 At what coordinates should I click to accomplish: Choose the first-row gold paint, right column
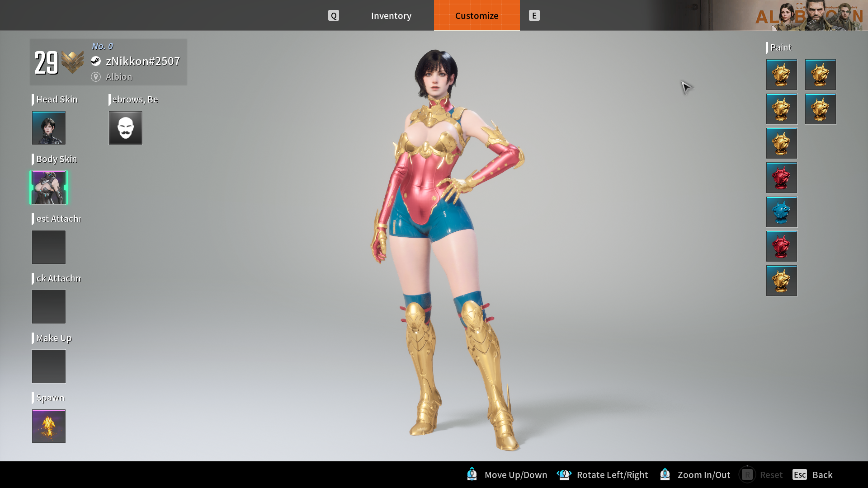820,75
